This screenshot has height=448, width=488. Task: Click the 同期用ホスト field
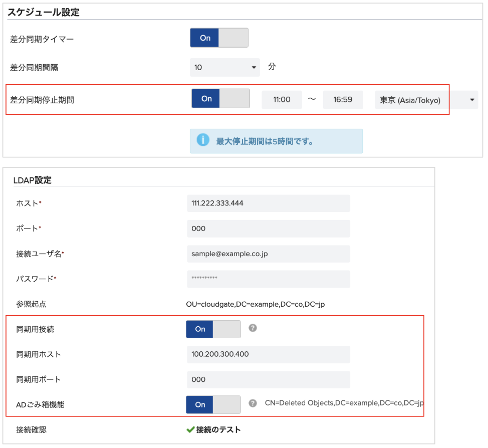(x=269, y=354)
